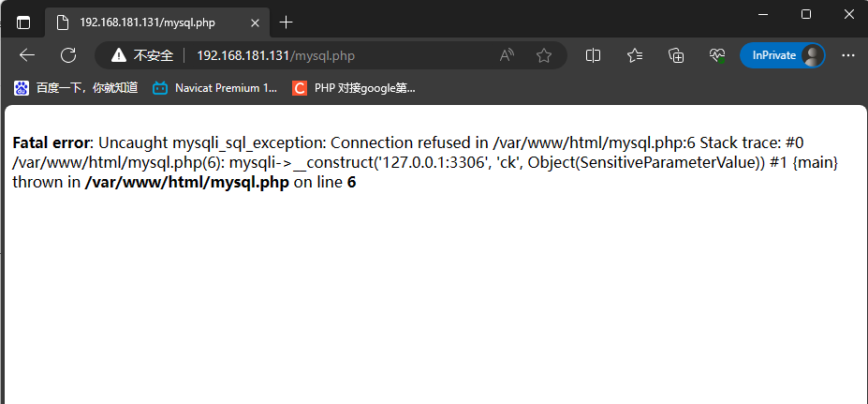This screenshot has height=404, width=868.
Task: Open browser essentials heart icon
Action: tap(717, 55)
